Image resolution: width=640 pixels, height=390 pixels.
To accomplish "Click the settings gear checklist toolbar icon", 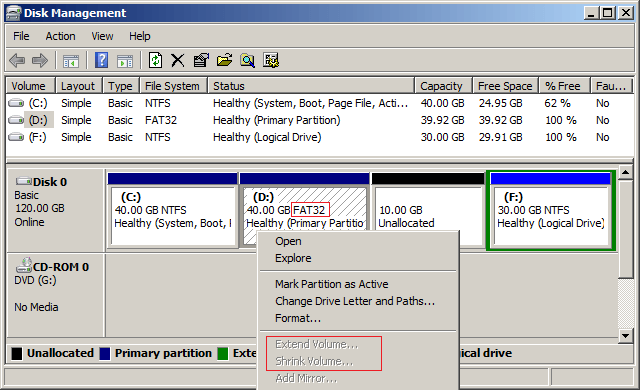I will click(x=271, y=60).
